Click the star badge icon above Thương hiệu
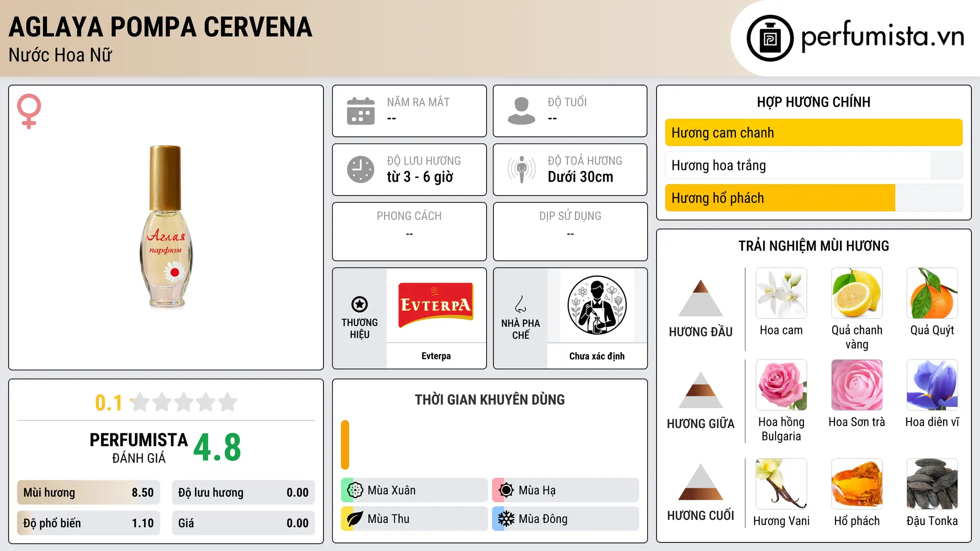Screen dimensions: 980x551 coord(359,304)
